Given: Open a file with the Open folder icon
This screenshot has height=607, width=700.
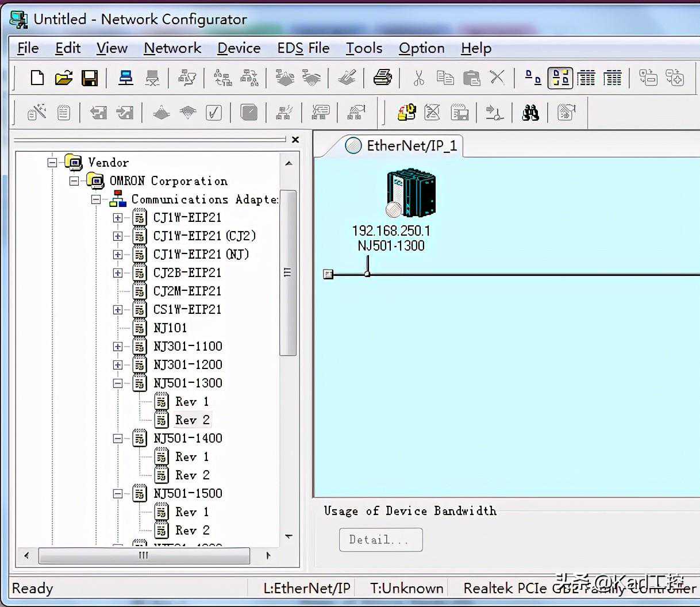Looking at the screenshot, I should tap(64, 78).
